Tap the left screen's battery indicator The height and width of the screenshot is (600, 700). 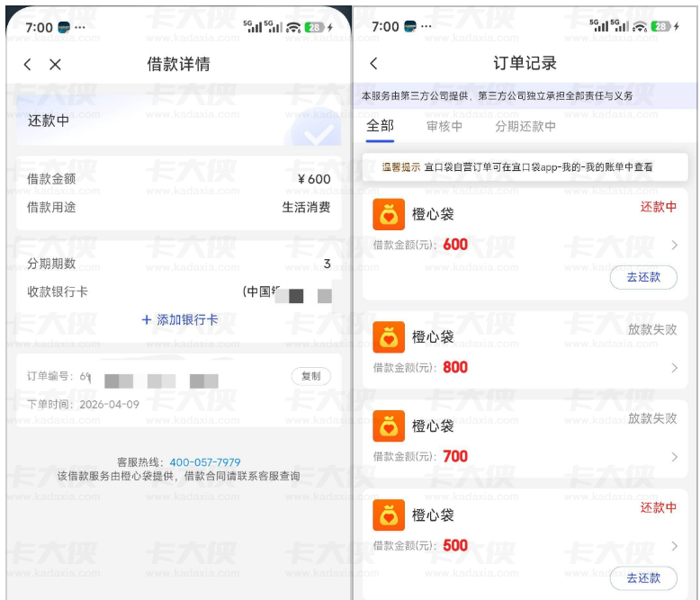315,27
